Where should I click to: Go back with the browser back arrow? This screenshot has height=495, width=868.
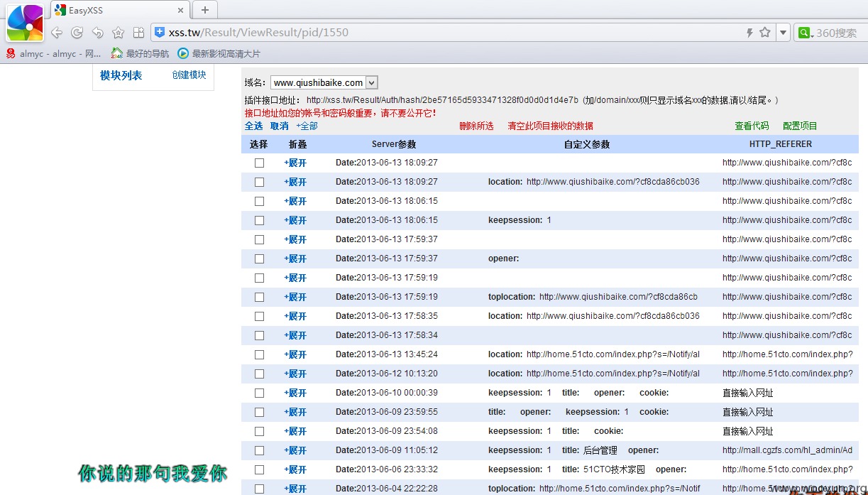tap(57, 33)
